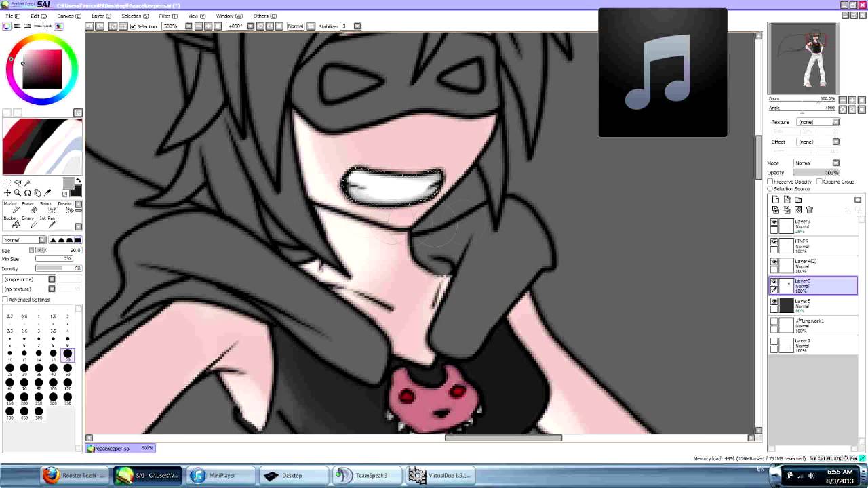Enable Preserve Opacity checkbox

(770, 182)
